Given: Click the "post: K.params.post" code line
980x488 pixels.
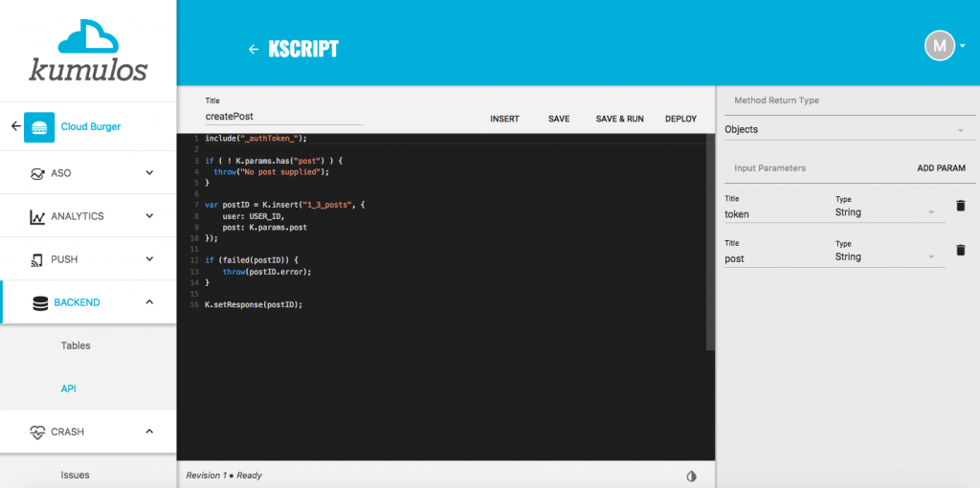Looking at the screenshot, I should pos(264,228).
